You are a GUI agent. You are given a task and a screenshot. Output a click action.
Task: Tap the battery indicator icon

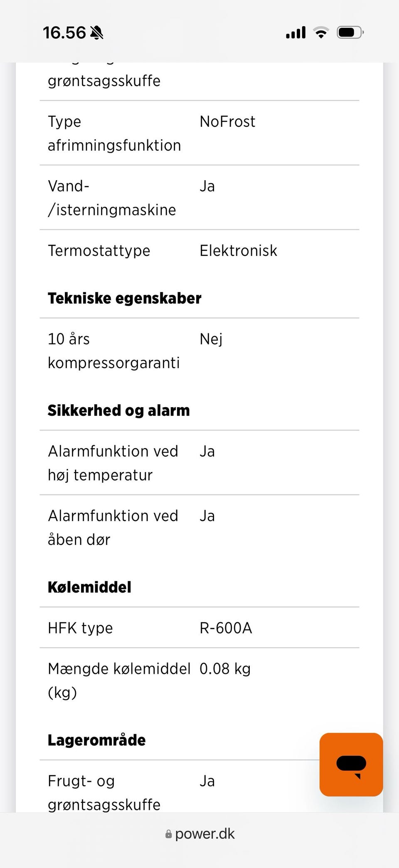[x=350, y=32]
